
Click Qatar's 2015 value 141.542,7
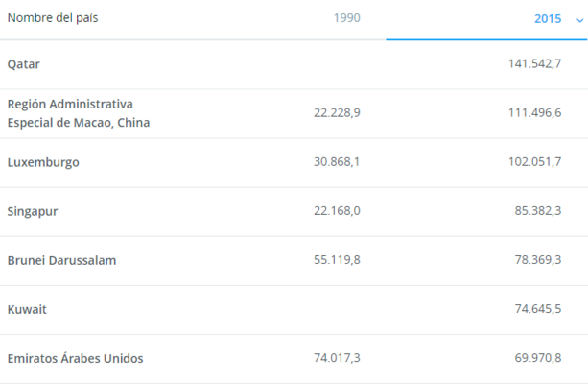[x=534, y=63]
